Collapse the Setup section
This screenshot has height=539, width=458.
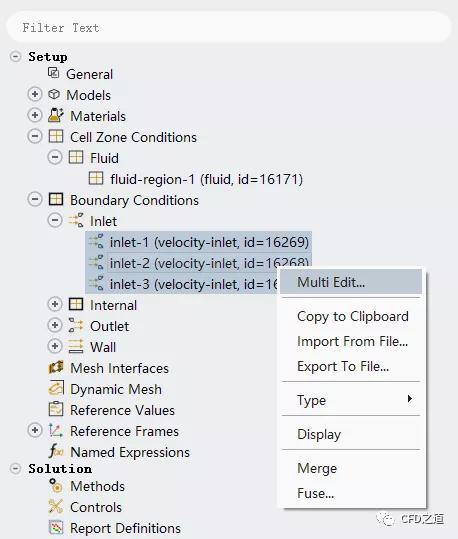[15, 56]
